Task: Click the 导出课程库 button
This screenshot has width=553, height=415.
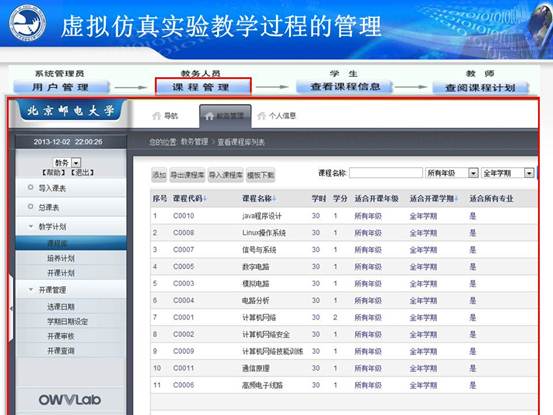Action: tap(187, 175)
